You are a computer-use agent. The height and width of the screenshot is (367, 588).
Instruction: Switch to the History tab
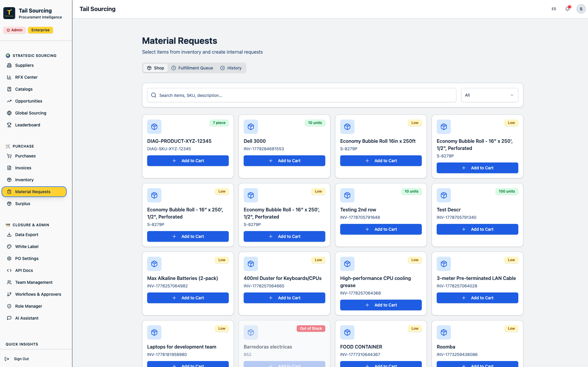[231, 68]
